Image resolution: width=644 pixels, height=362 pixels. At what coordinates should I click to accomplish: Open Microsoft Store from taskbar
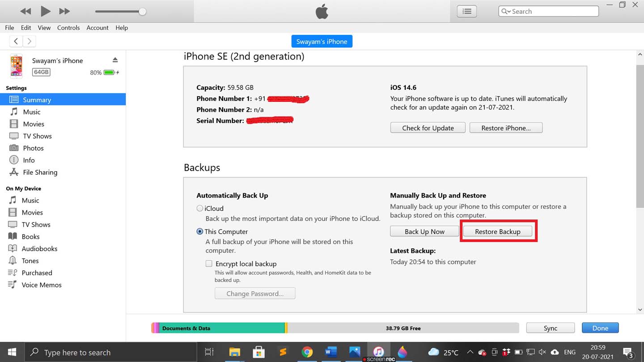(258, 352)
